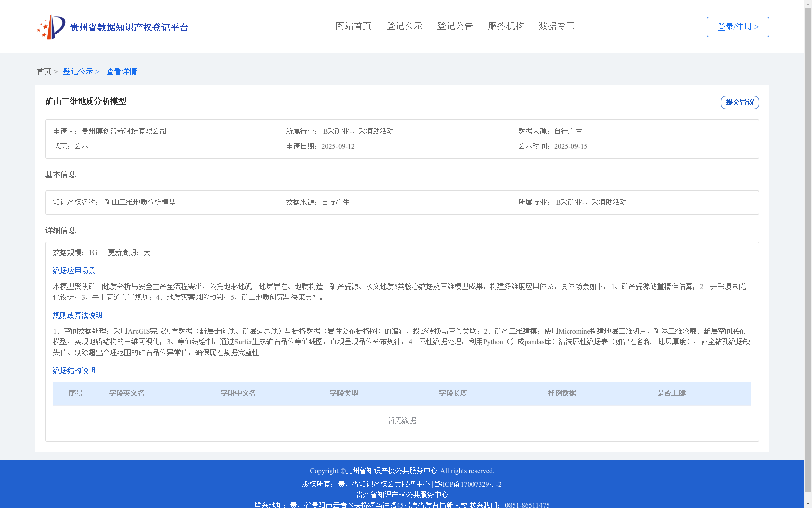Click the 样例数据 column header
812x508 pixels.
tap(562, 393)
